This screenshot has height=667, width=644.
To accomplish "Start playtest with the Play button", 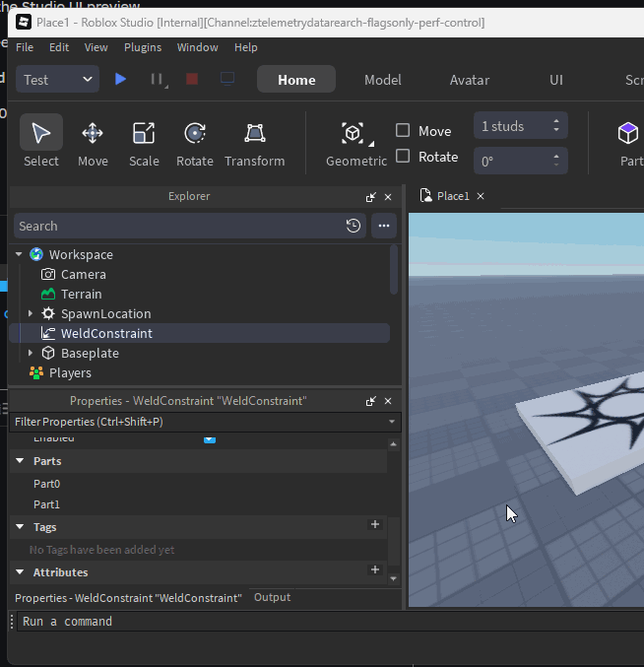I will pos(121,79).
